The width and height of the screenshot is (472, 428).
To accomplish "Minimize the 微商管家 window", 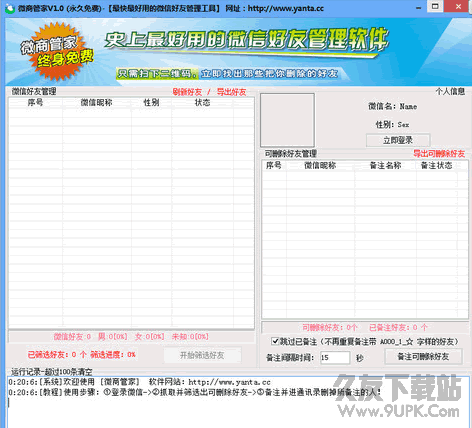I will pyautogui.click(x=419, y=7).
